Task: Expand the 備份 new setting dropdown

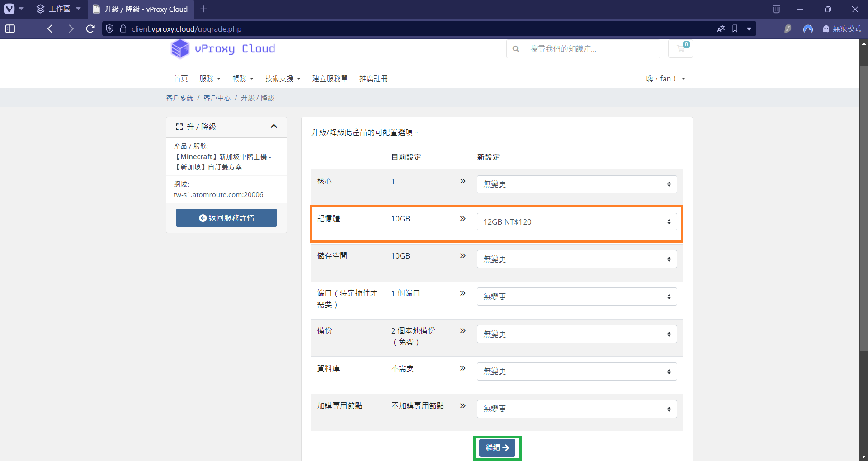Action: tap(576, 334)
